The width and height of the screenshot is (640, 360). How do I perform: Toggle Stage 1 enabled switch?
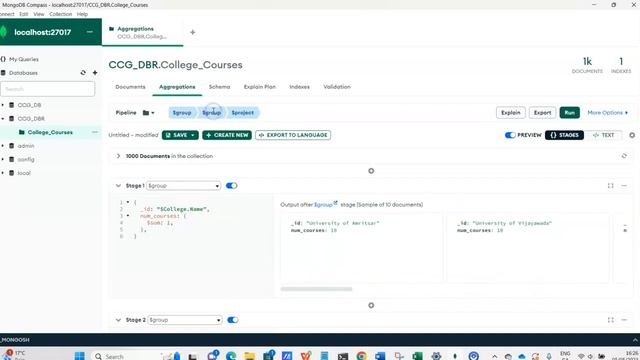(231, 186)
